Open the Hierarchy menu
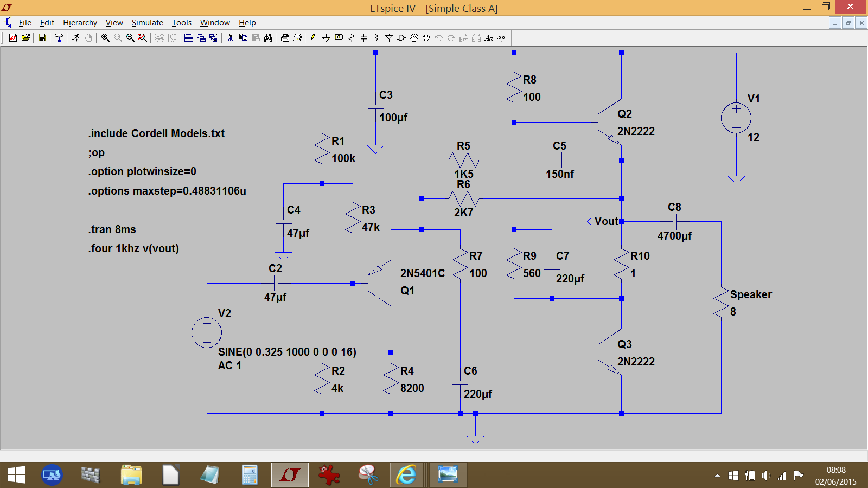868x488 pixels. click(x=80, y=22)
